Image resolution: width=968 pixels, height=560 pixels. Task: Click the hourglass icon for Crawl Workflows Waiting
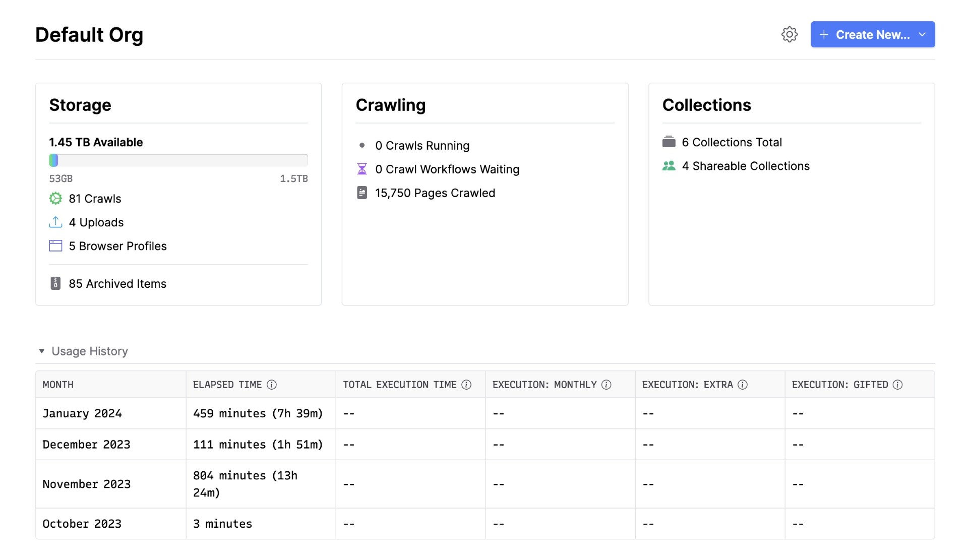362,169
